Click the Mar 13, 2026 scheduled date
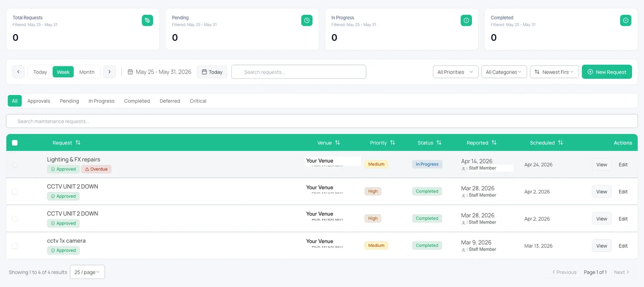This screenshot has width=644, height=287. click(x=539, y=246)
